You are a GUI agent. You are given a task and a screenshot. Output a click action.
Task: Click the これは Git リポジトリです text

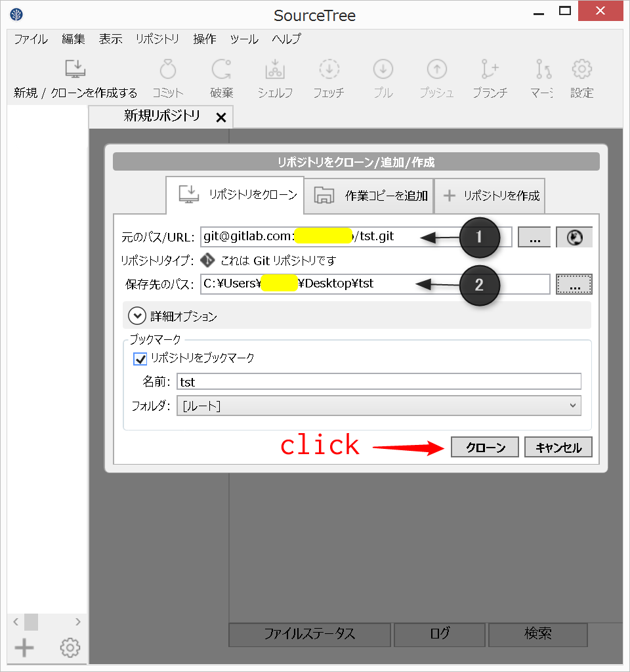click(x=278, y=261)
